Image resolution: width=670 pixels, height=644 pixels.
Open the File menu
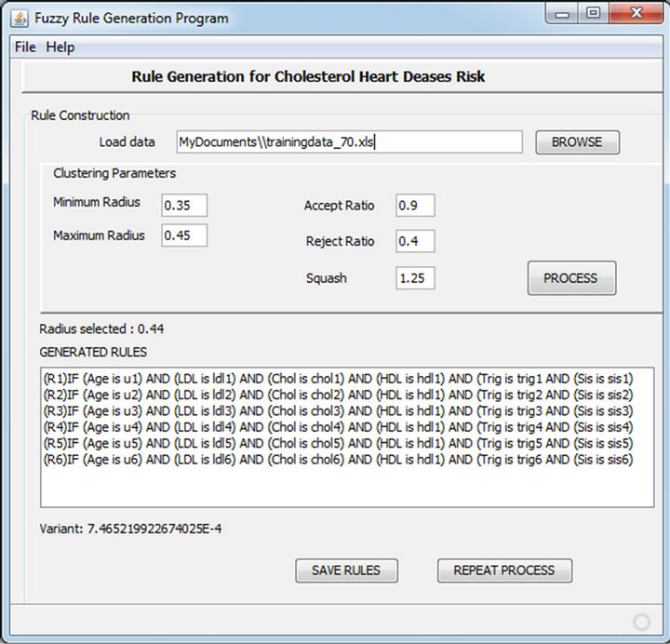click(x=25, y=47)
